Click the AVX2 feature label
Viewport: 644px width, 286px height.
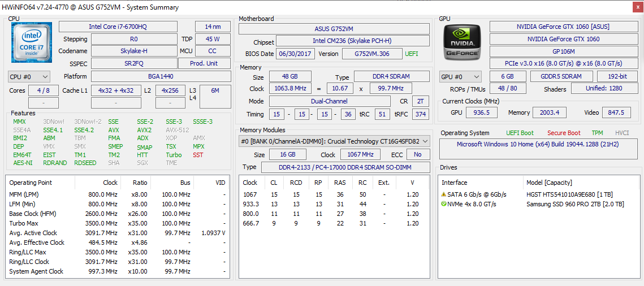tap(144, 130)
